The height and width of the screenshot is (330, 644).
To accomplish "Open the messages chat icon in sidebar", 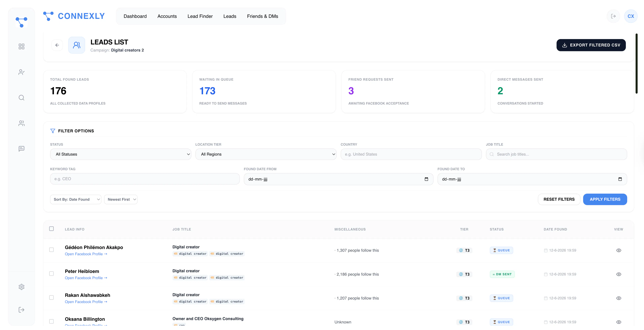I will click(22, 149).
